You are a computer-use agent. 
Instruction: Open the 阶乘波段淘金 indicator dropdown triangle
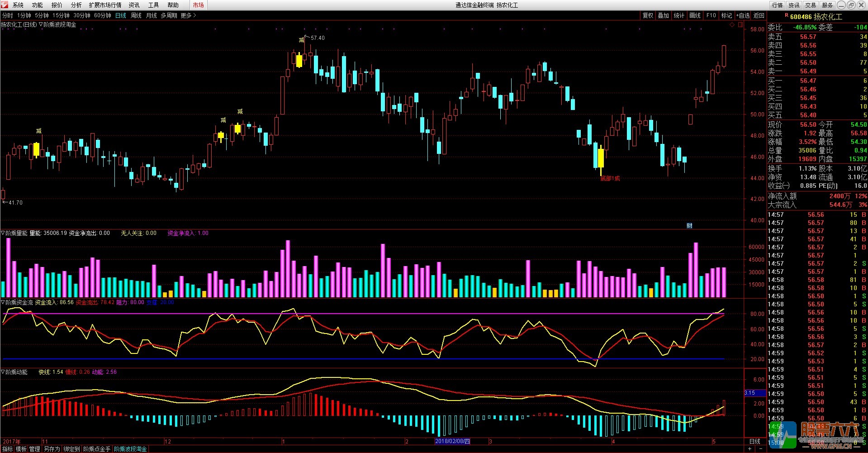[41, 24]
